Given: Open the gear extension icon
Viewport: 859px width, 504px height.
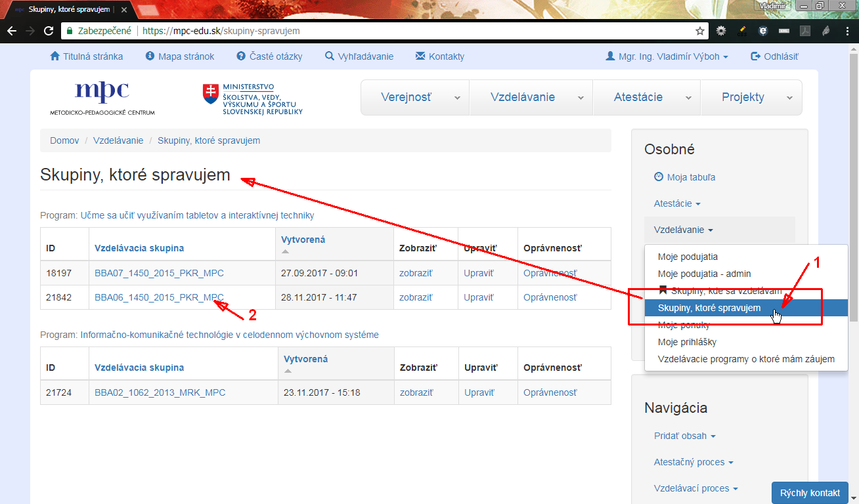Looking at the screenshot, I should pyautogui.click(x=721, y=31).
